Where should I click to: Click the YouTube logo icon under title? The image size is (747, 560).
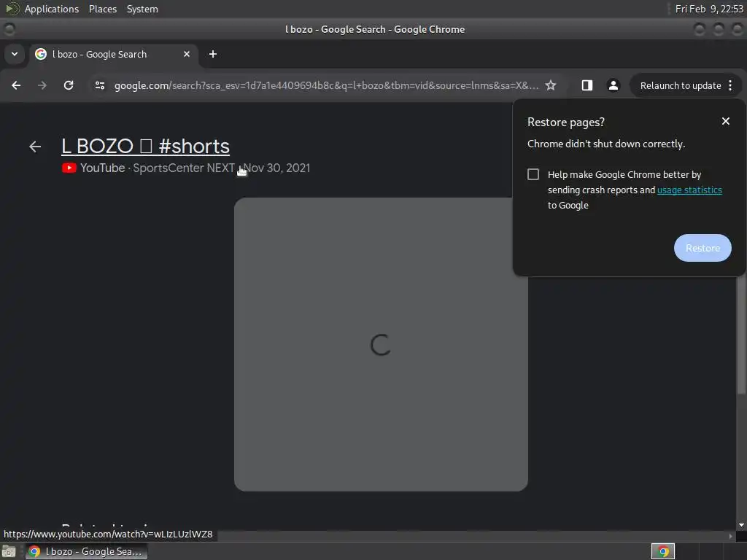[x=69, y=168]
